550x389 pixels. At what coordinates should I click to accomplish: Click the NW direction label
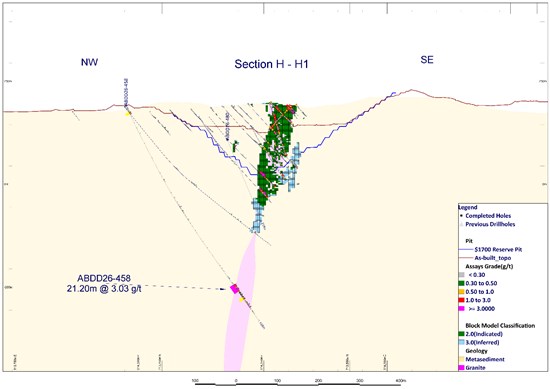pos(89,62)
